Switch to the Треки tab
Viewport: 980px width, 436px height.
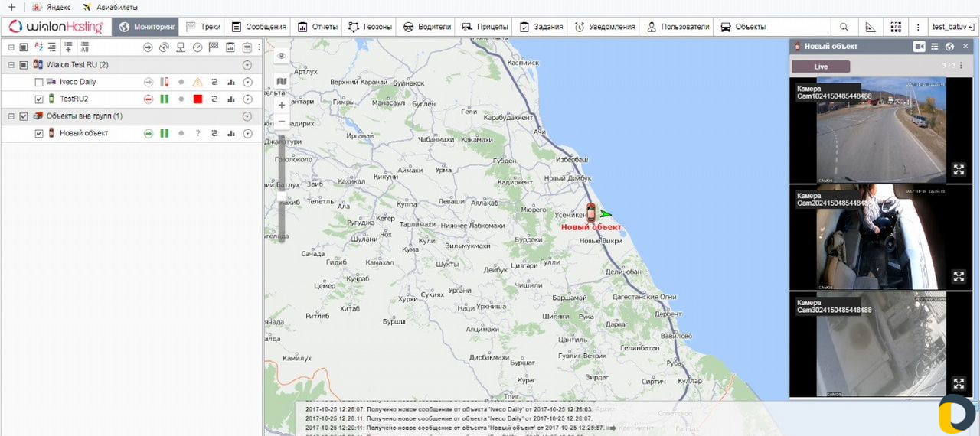(x=203, y=27)
